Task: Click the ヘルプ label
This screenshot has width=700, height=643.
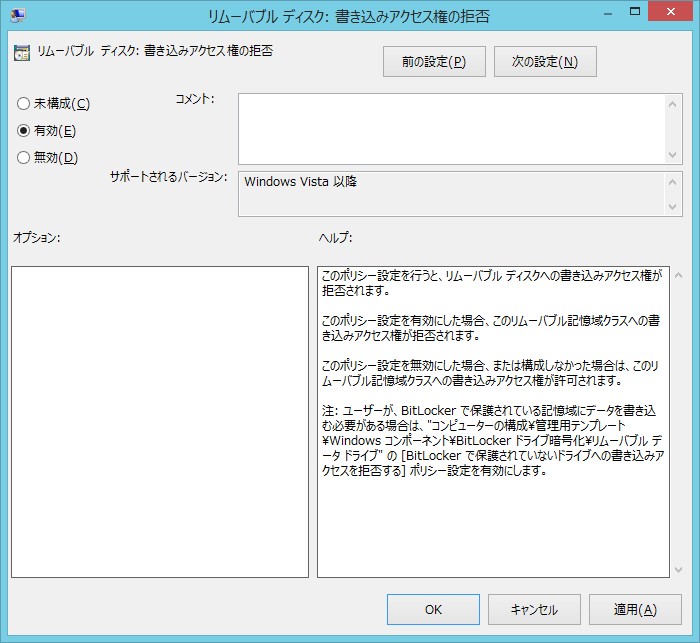Action: point(335,238)
